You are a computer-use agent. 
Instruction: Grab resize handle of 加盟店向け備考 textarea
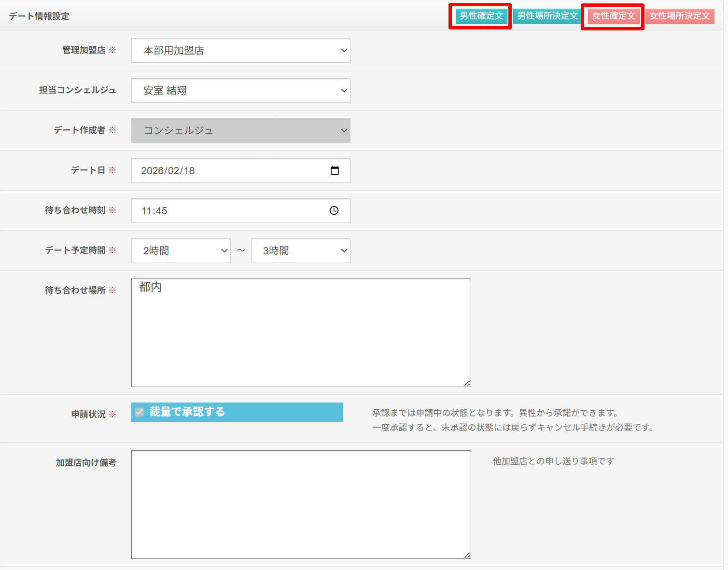tap(467, 555)
